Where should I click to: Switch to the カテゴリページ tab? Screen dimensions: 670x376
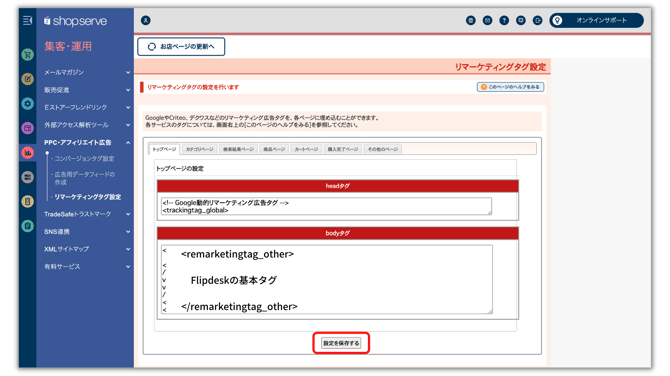pyautogui.click(x=200, y=149)
